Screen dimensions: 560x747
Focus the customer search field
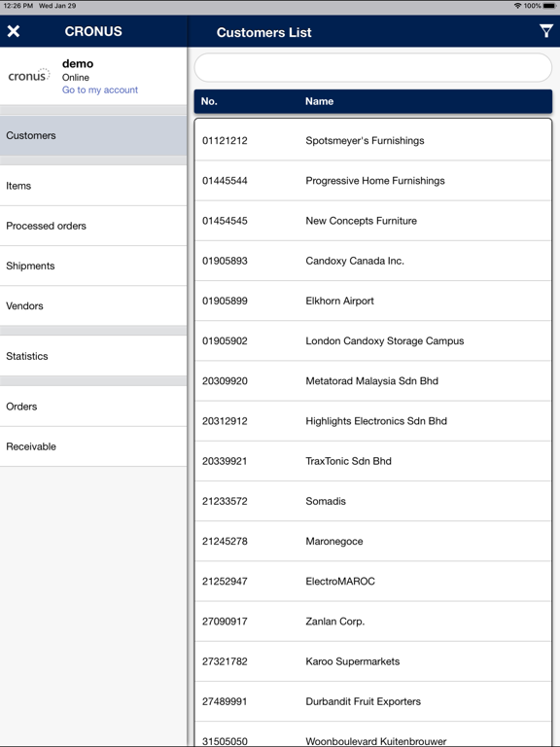tap(373, 68)
